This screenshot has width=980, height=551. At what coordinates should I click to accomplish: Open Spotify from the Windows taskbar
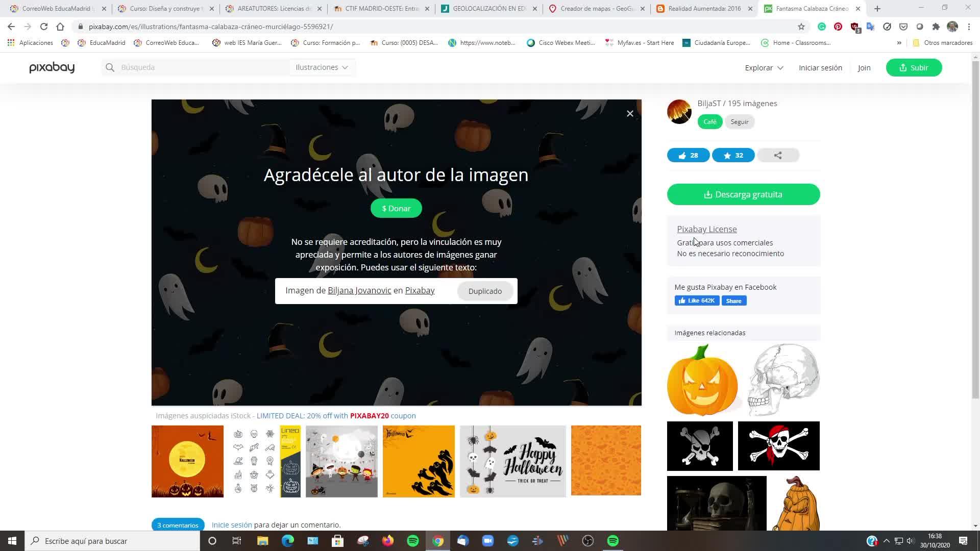pos(413,541)
